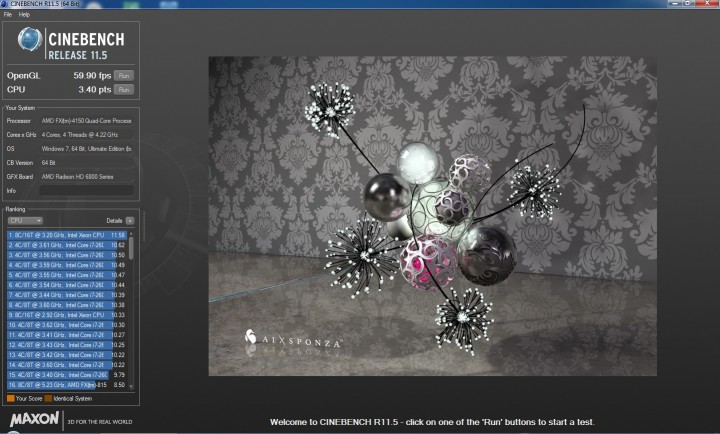The image size is (720, 434).
Task: Click the brown Identical System legend swatch
Action: pos(48,399)
